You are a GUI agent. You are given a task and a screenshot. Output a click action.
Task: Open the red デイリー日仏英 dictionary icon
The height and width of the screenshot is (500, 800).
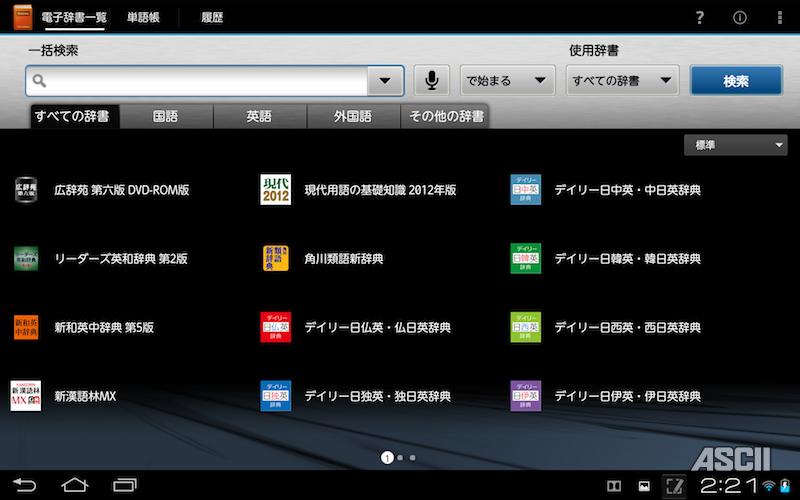click(x=276, y=327)
